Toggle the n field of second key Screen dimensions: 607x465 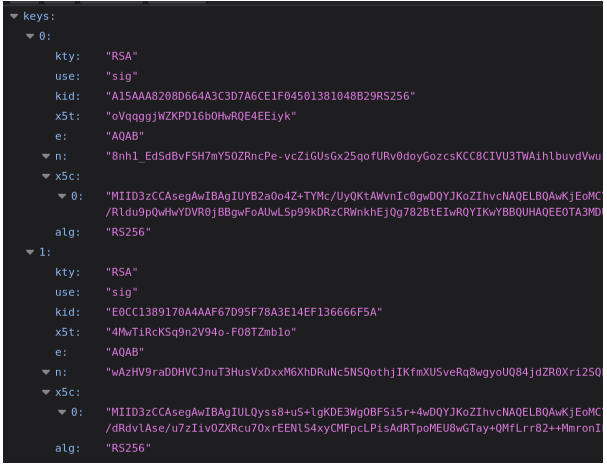(46, 372)
